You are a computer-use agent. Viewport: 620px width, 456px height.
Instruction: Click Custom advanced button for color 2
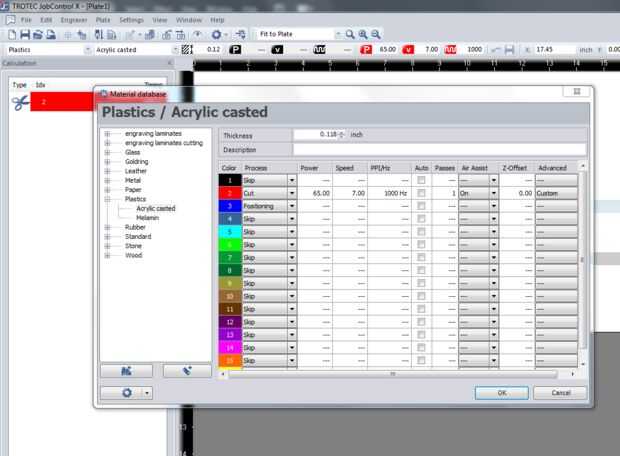tap(556, 193)
